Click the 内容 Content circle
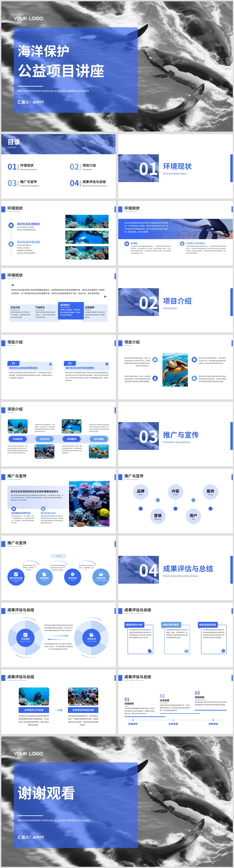Viewport: 234px width, 868px height. pos(175,492)
